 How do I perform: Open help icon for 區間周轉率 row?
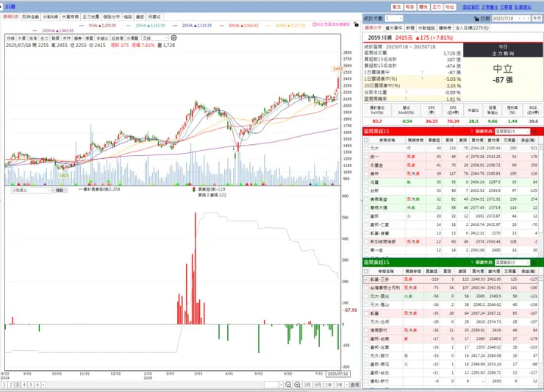[406, 99]
